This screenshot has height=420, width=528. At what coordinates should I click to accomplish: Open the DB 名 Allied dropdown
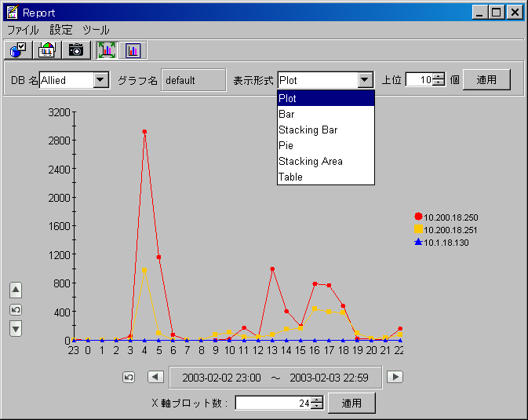(100, 80)
